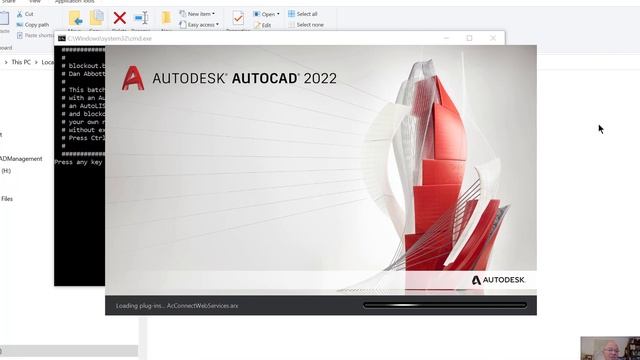The image size is (640, 360).
Task: Maximize the cmd.exe window
Action: pos(469,38)
